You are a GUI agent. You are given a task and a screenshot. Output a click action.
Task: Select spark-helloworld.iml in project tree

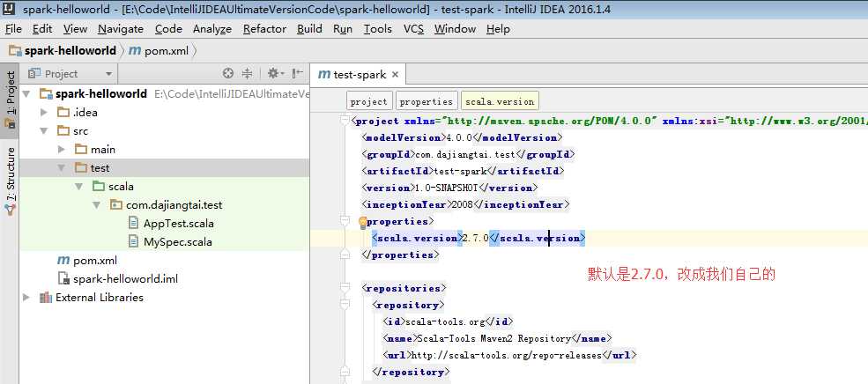(126, 278)
